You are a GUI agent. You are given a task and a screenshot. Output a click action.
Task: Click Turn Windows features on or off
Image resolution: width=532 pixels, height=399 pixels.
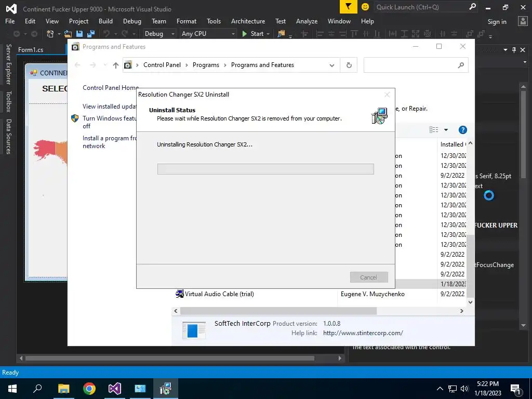[109, 122]
